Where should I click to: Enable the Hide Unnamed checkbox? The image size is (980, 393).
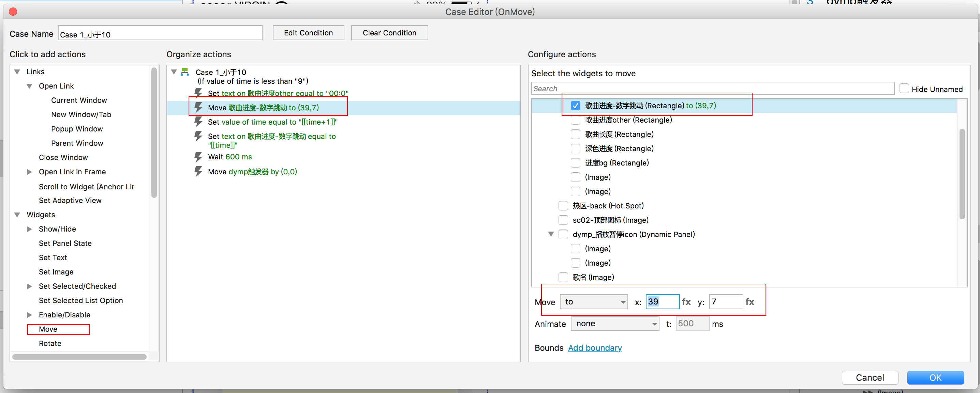coord(904,89)
